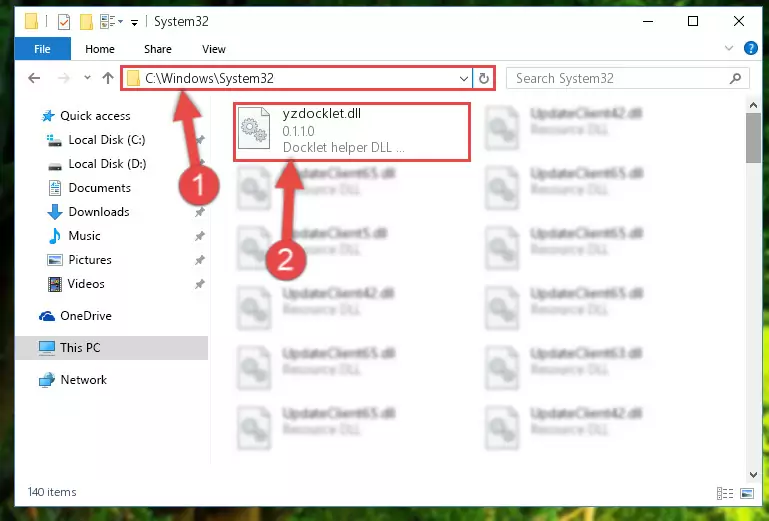The image size is (769, 521).
Task: Click the pin icon beside Videos
Action: 200,284
